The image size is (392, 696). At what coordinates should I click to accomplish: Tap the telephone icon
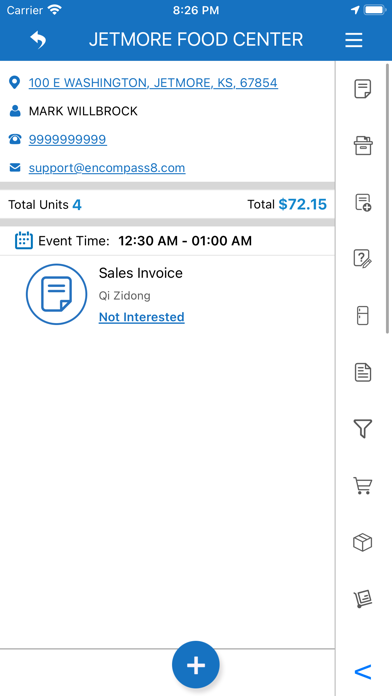(15, 139)
